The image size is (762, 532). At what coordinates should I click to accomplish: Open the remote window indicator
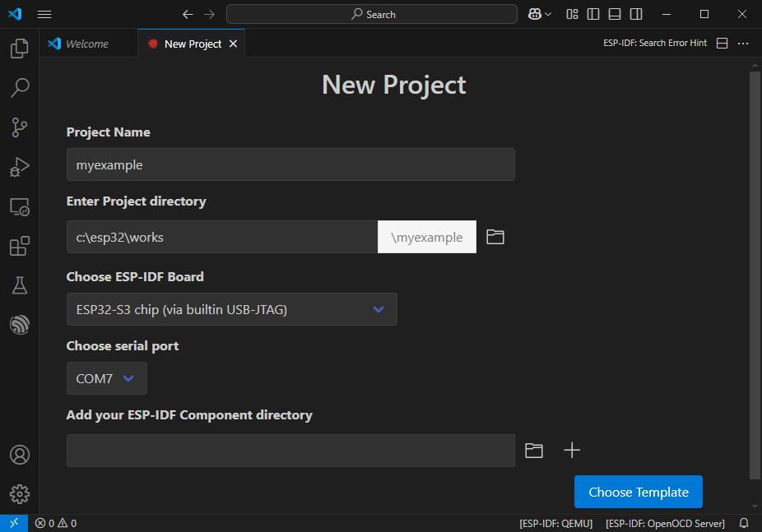14,523
